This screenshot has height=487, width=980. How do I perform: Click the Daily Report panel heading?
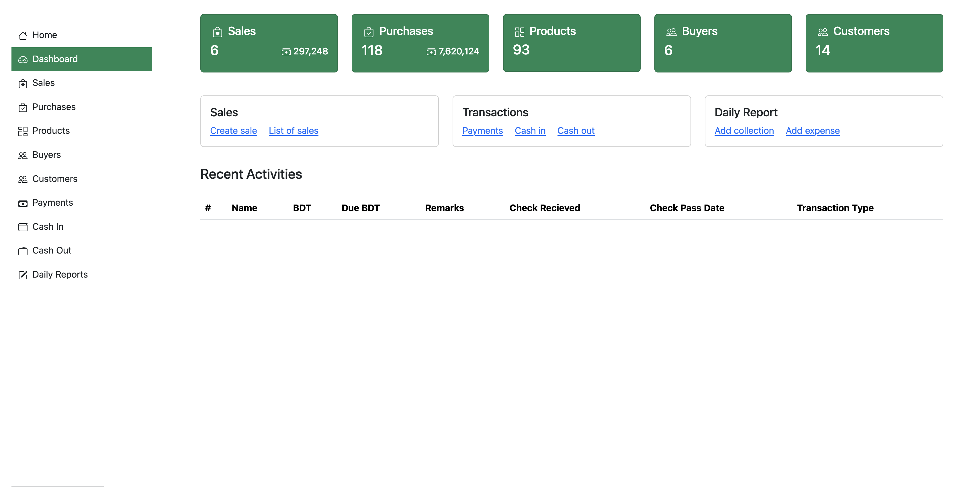click(746, 113)
